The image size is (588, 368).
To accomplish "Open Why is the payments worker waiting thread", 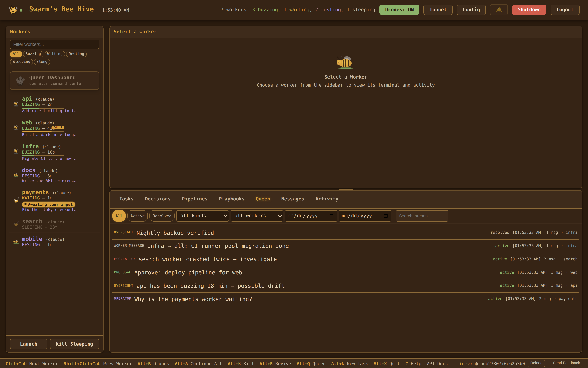I will coord(345,299).
